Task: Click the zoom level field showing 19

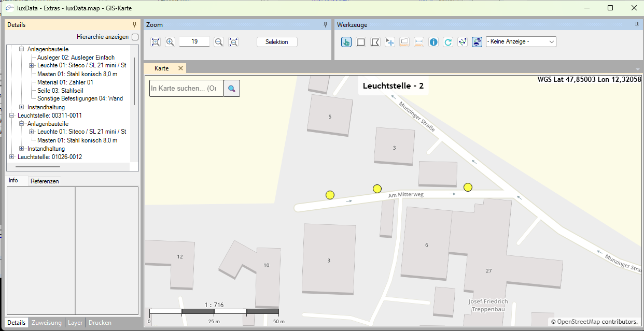Action: pos(194,41)
